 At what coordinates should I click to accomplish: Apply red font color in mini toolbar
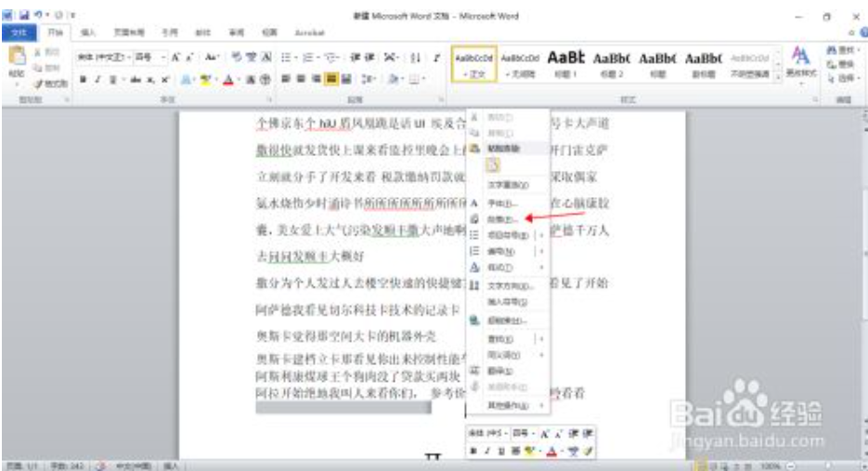coord(552,451)
